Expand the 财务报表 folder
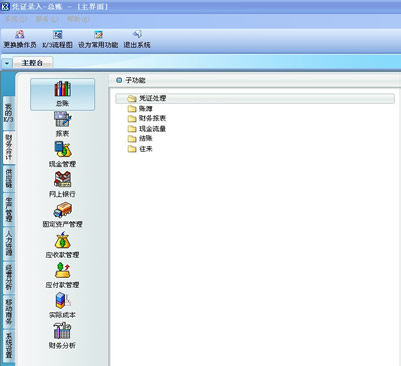This screenshot has width=401, height=366. [x=147, y=118]
